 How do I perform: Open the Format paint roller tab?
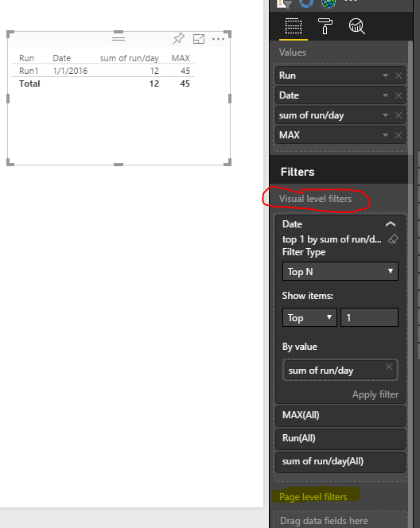pyautogui.click(x=325, y=26)
